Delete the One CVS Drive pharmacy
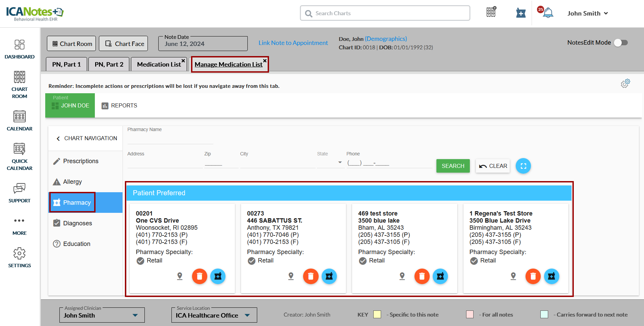 click(199, 276)
